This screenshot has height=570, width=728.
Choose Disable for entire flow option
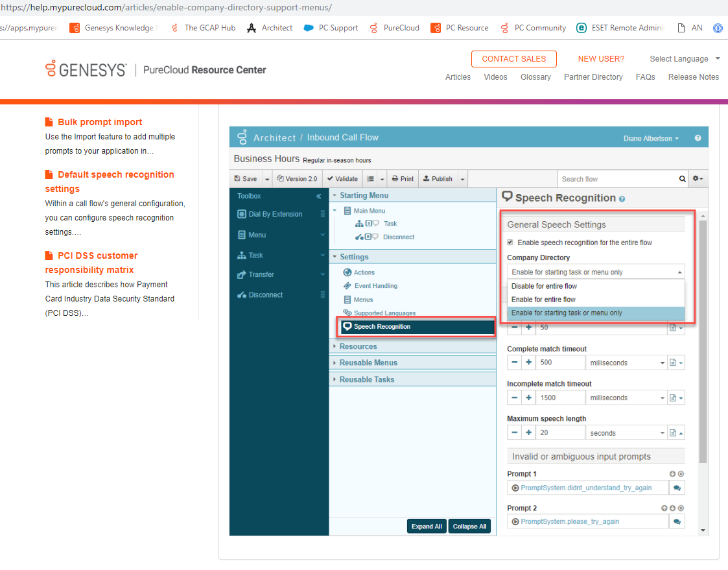596,286
